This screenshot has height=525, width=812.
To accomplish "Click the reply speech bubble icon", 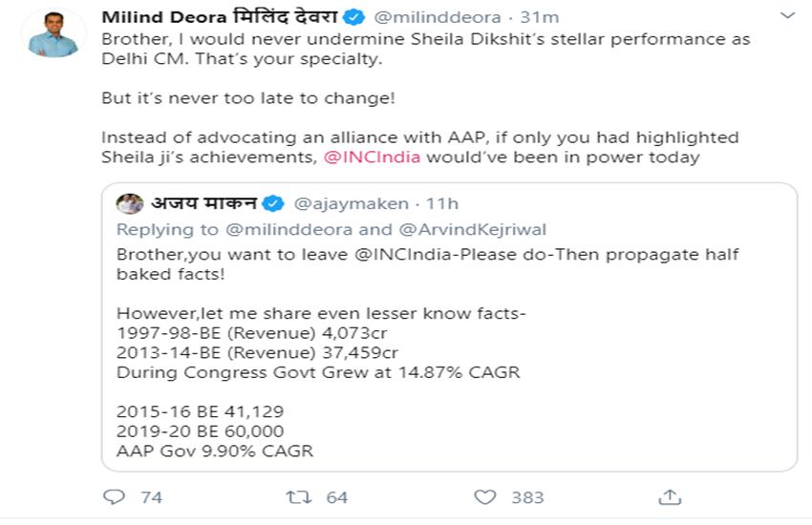I will [114, 496].
